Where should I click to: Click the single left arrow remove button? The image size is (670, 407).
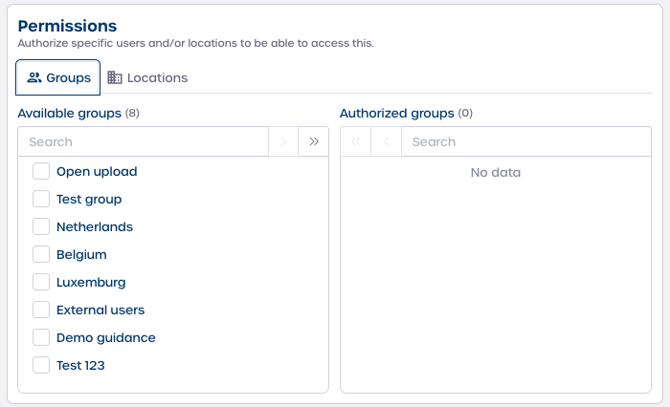386,142
